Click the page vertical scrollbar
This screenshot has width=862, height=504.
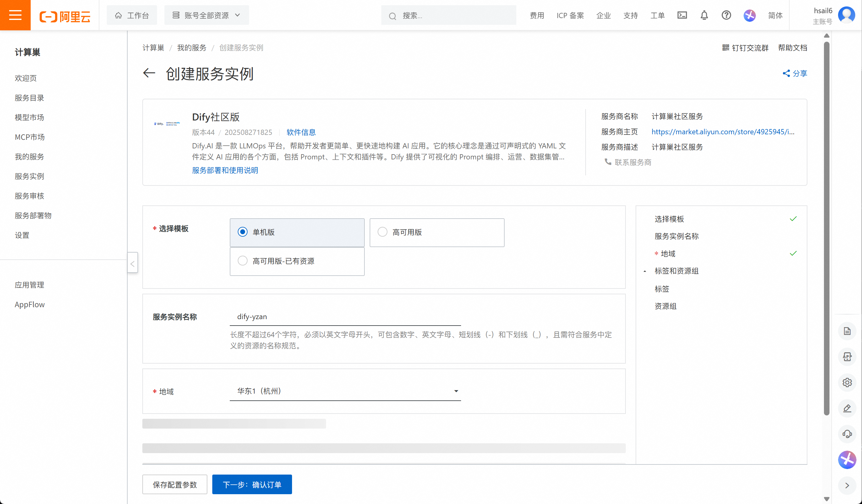point(826,228)
